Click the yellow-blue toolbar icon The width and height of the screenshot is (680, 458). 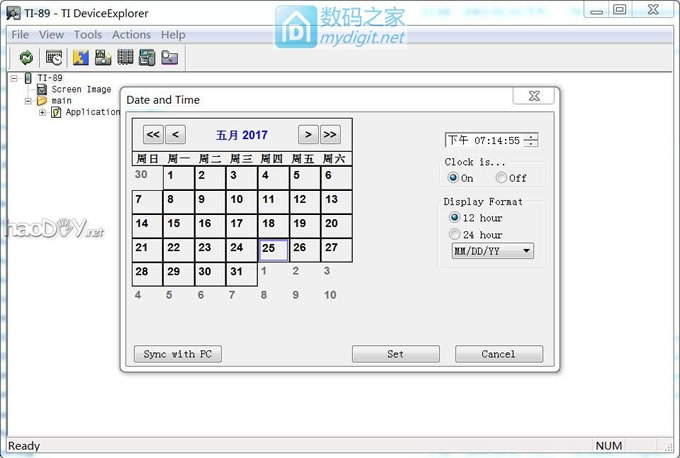[x=82, y=58]
